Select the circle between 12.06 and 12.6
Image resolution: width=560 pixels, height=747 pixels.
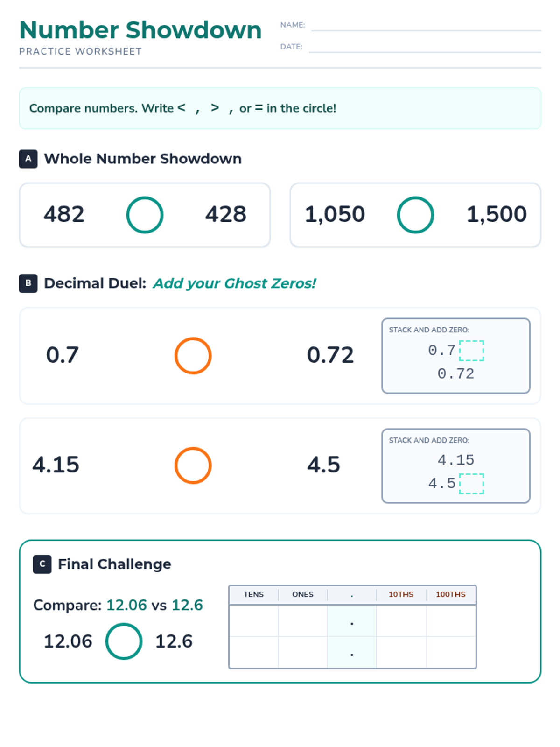click(124, 641)
